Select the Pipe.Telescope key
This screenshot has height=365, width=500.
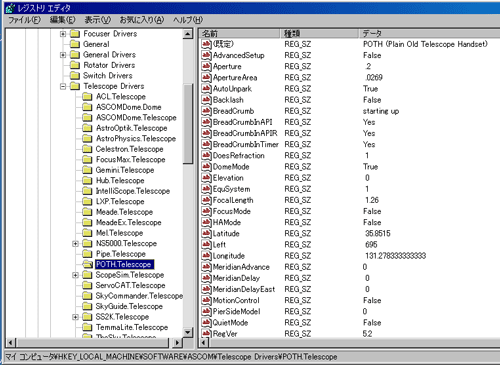(121, 254)
